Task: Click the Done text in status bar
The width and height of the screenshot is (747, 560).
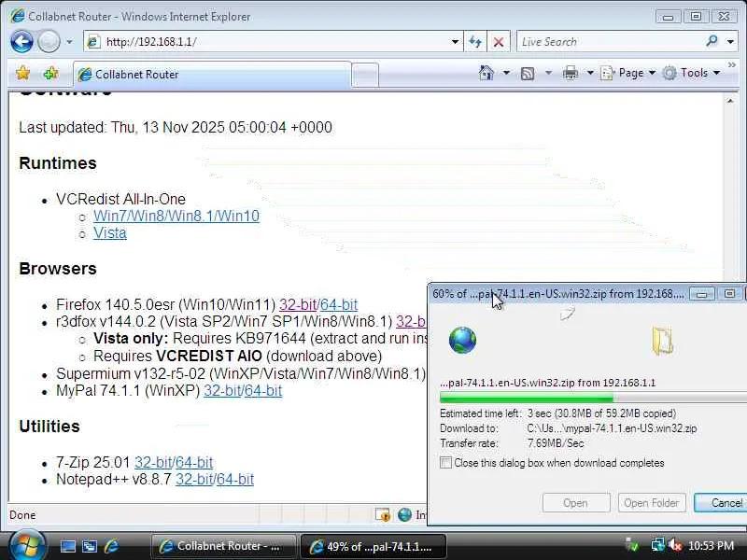Action: point(22,515)
